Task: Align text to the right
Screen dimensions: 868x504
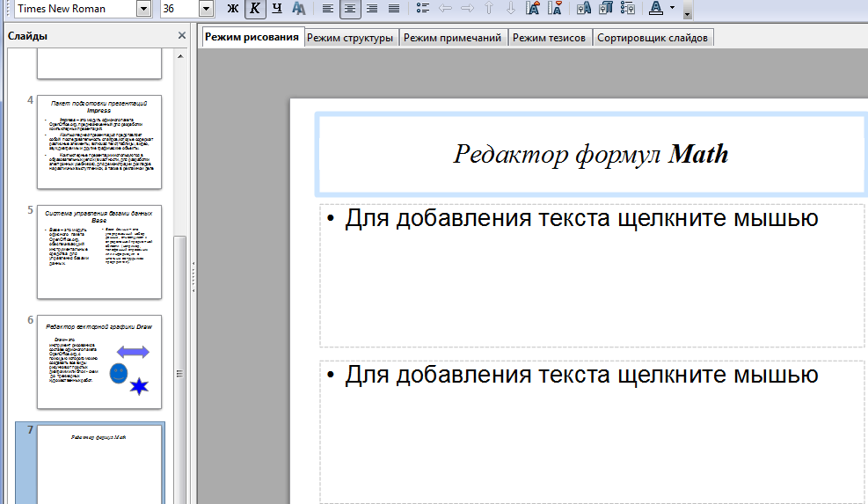Action: (372, 8)
